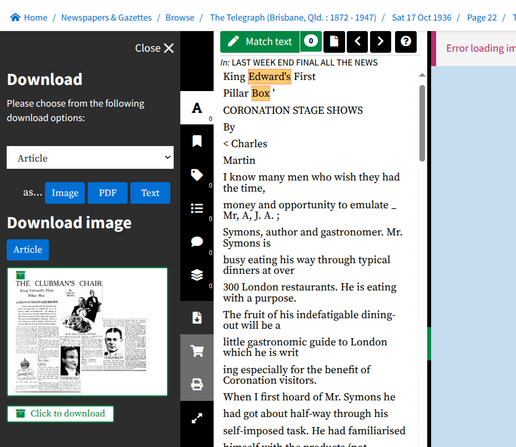
Task: Click the download file icon in sidebar
Action: pos(197,318)
